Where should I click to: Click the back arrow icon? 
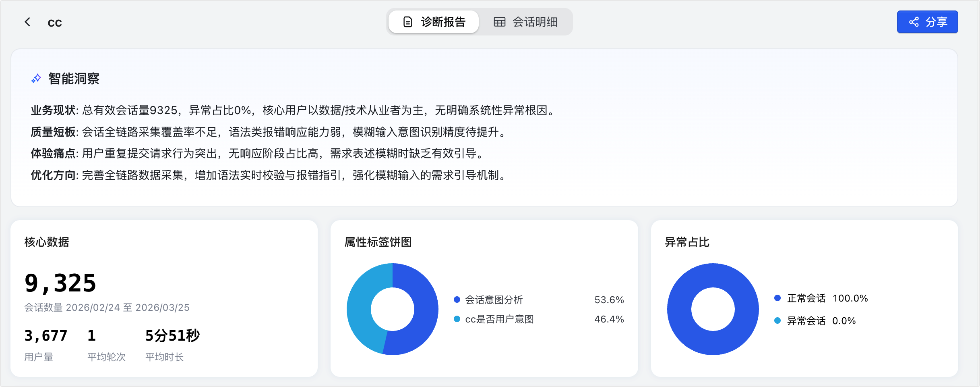tap(27, 22)
